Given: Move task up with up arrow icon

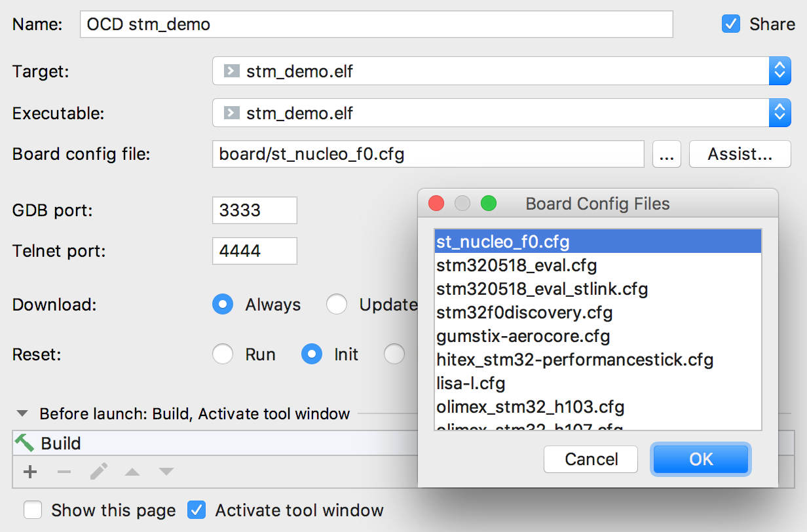Looking at the screenshot, I should (x=132, y=472).
